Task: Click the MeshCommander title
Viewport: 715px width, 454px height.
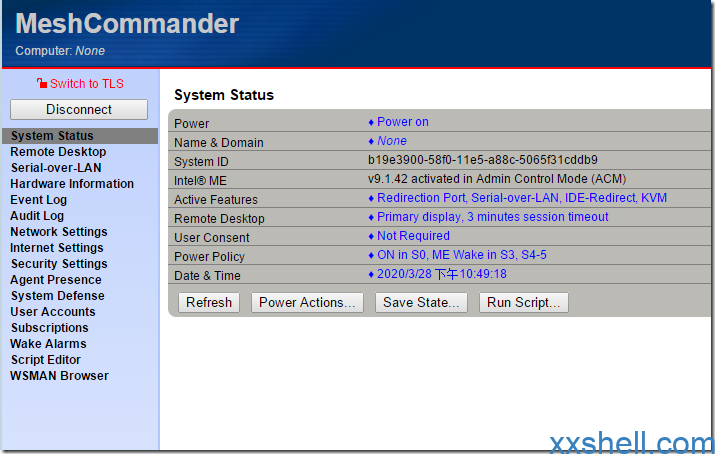Action: [x=127, y=23]
